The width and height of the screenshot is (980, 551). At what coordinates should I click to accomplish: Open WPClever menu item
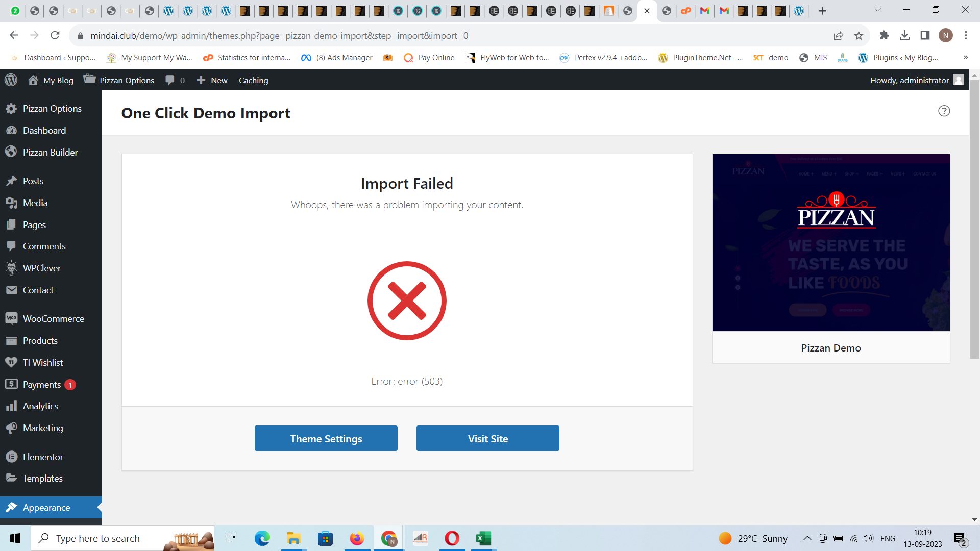pos(51,268)
